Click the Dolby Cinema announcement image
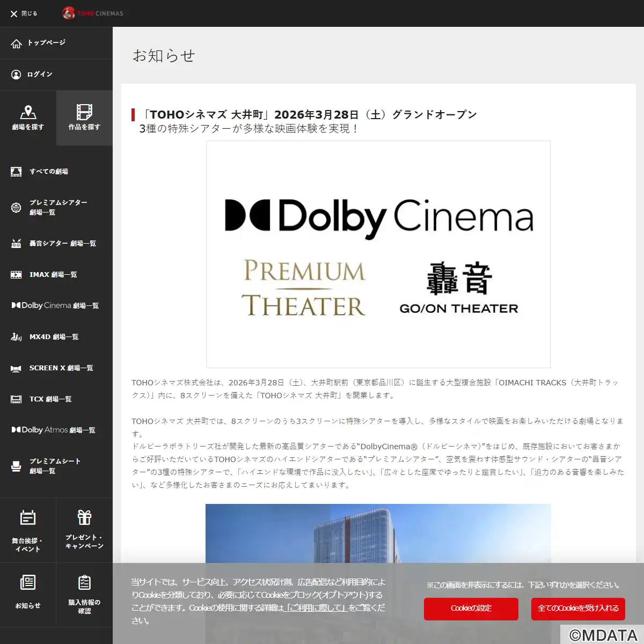Viewport: 644px width, 644px height. point(378,254)
